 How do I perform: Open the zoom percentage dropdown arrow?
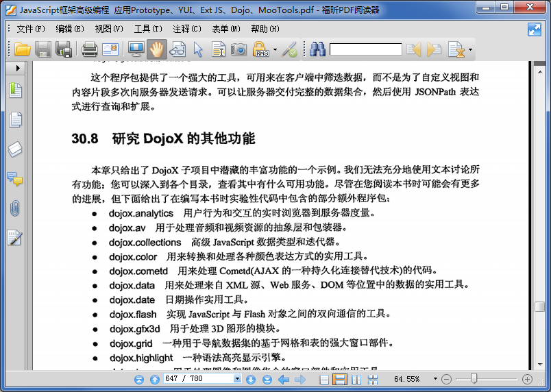(x=435, y=379)
